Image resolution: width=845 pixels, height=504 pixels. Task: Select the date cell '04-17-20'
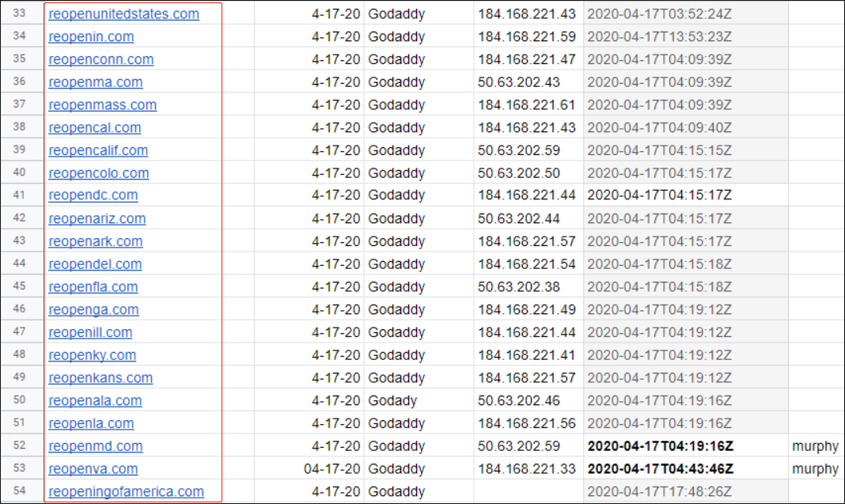309,469
